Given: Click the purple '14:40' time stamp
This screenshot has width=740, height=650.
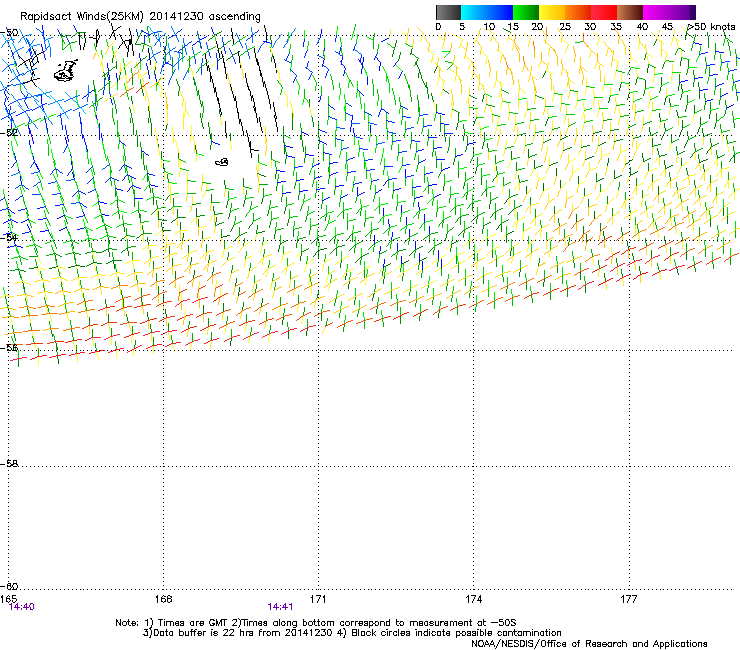Looking at the screenshot, I should click(22, 607).
